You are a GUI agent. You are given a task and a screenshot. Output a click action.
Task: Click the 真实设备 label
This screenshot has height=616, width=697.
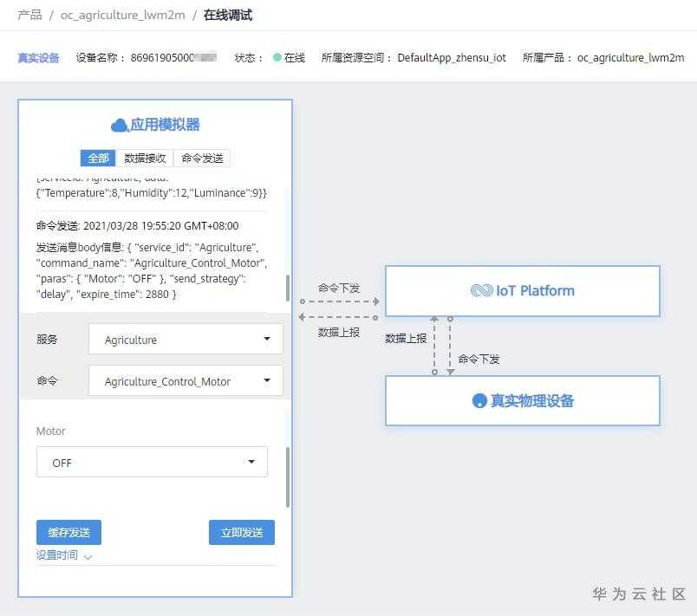[x=39, y=58]
